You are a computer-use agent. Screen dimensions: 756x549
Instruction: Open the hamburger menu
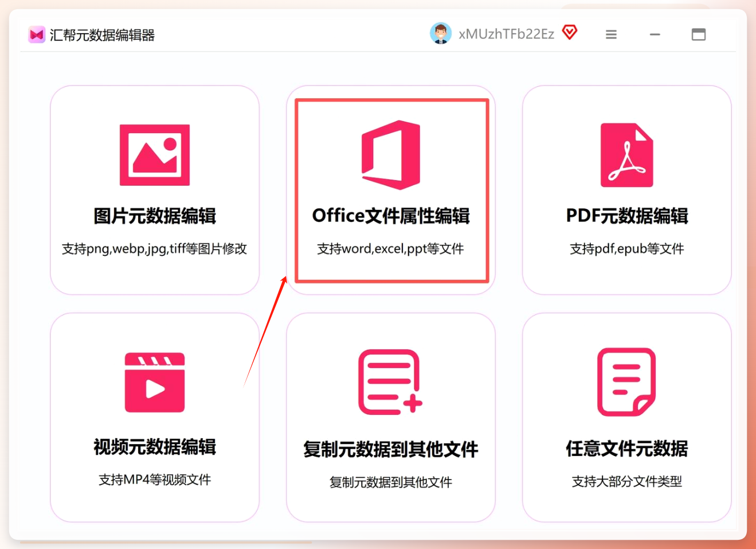[612, 34]
